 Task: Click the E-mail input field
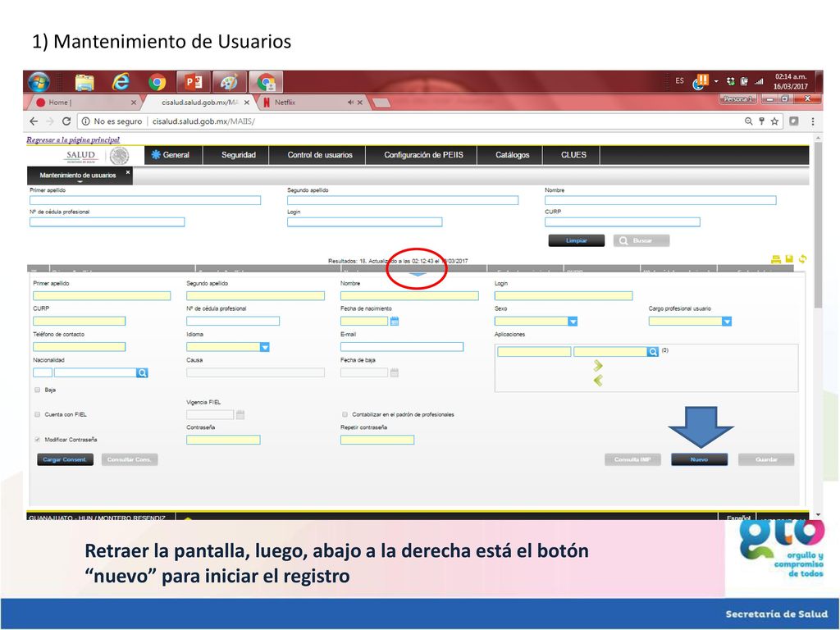pyautogui.click(x=402, y=347)
